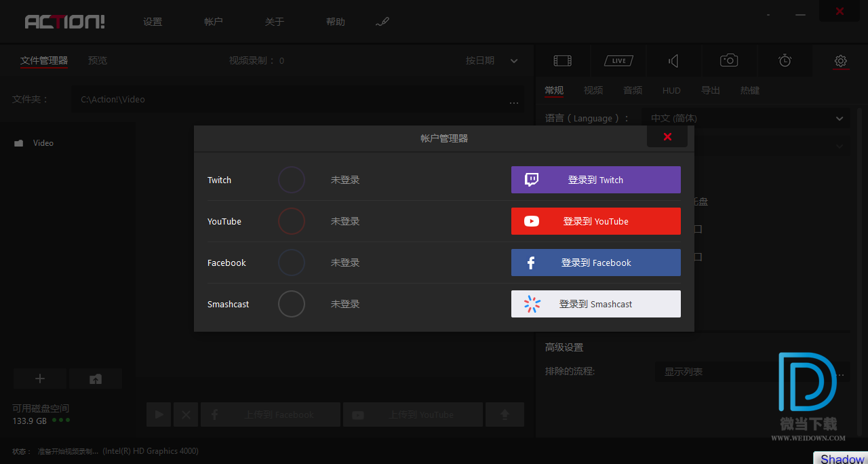Click the Twitch account avatar circle
The image size is (868, 464).
(292, 180)
